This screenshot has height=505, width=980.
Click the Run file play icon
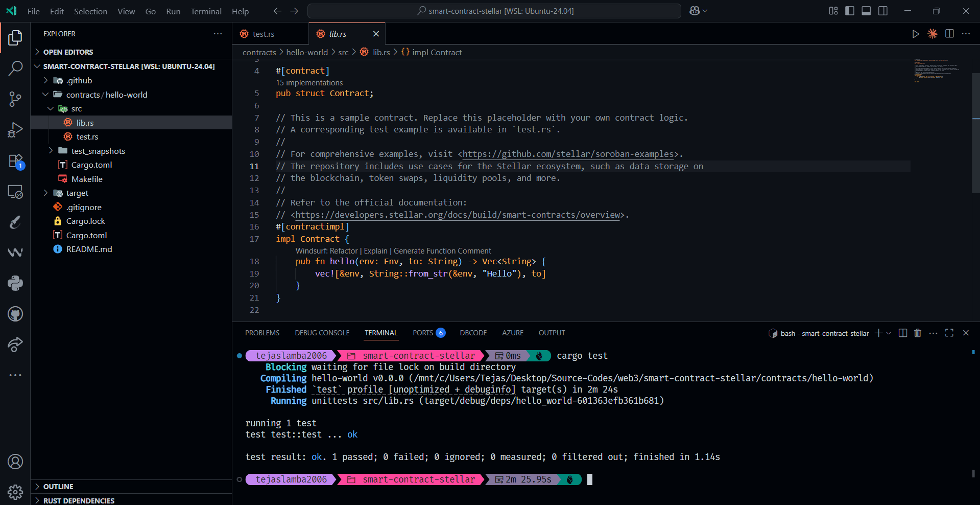[x=916, y=34]
